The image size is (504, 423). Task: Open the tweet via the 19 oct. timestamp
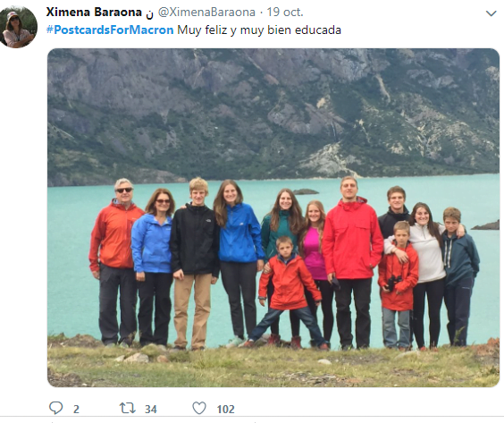click(x=285, y=13)
